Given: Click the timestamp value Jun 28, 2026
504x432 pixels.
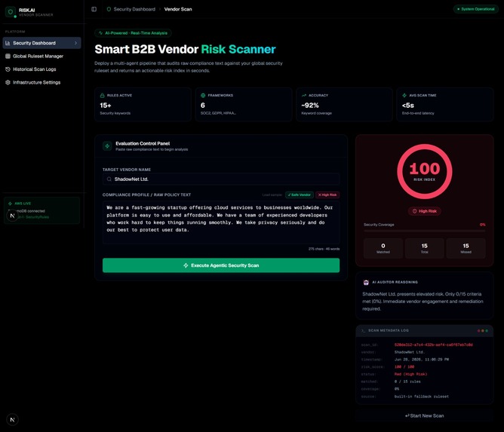Looking at the screenshot, I should 422,360.
